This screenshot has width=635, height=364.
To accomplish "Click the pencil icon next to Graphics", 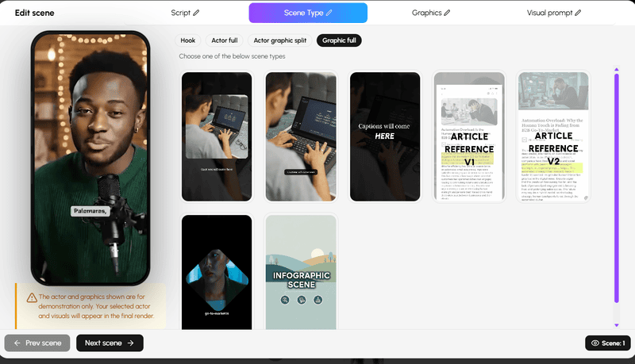I will [x=447, y=13].
